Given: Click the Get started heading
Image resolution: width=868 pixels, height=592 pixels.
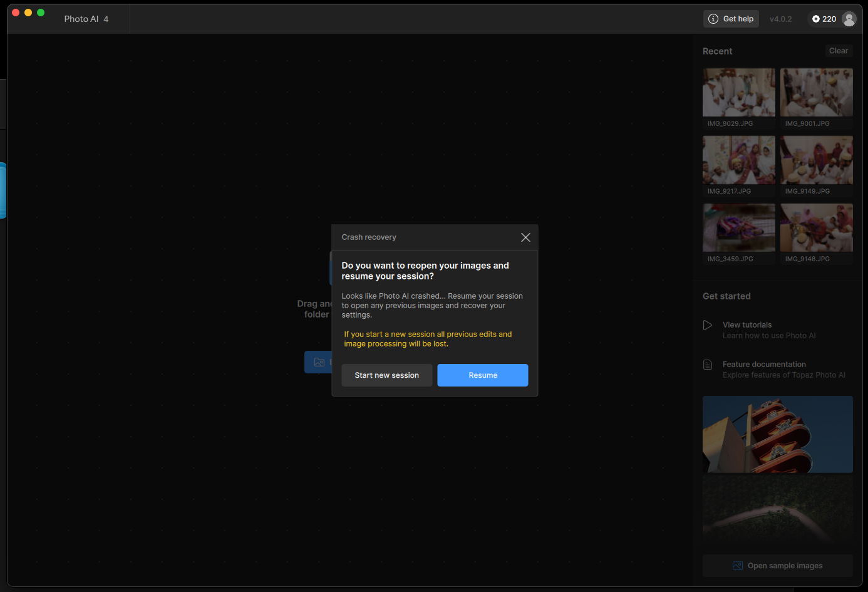Looking at the screenshot, I should pyautogui.click(x=726, y=296).
